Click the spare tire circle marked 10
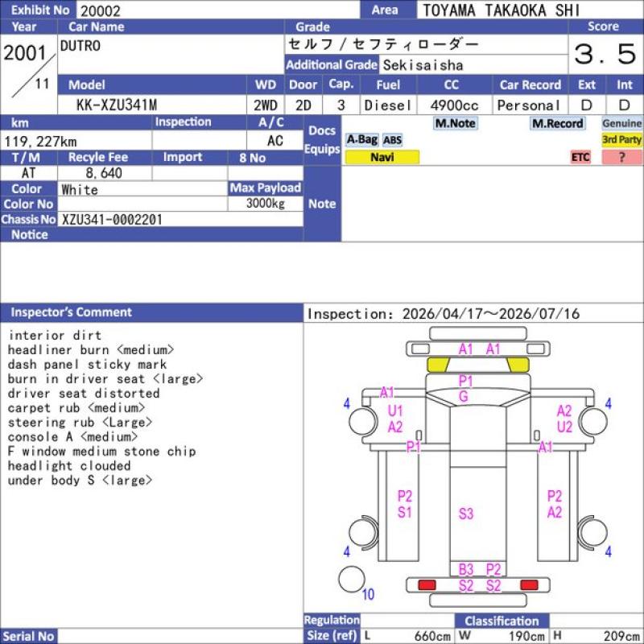 point(352,579)
